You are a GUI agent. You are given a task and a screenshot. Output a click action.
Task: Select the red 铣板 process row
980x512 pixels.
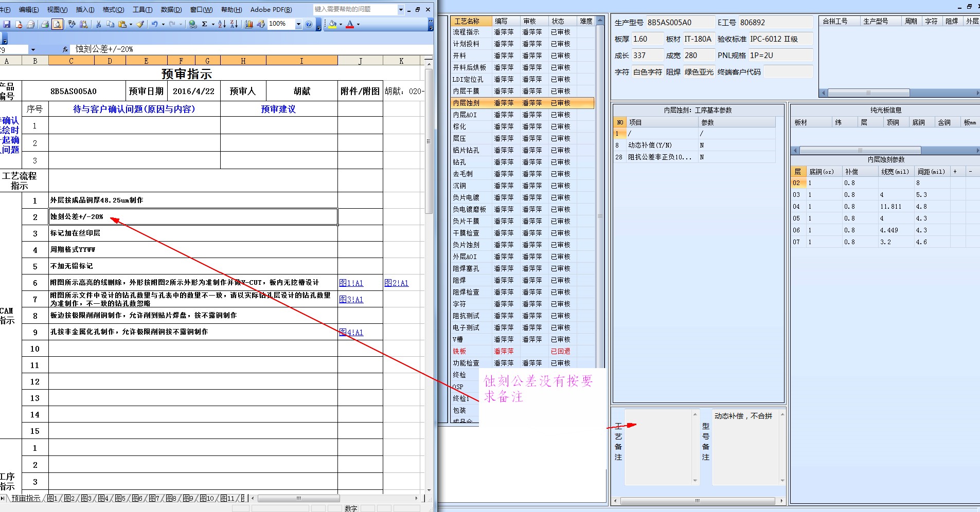click(523, 351)
